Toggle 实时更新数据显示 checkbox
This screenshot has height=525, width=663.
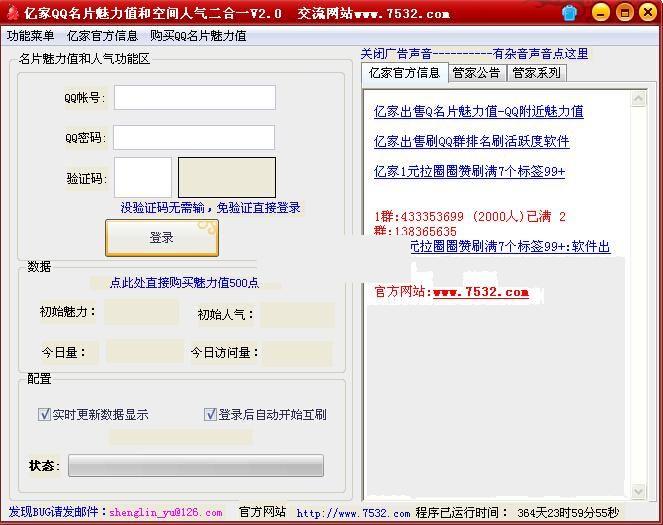tap(44, 414)
